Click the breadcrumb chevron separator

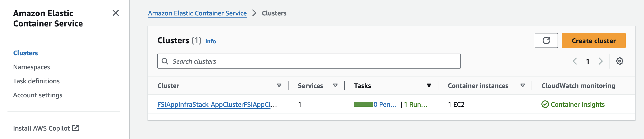[254, 13]
